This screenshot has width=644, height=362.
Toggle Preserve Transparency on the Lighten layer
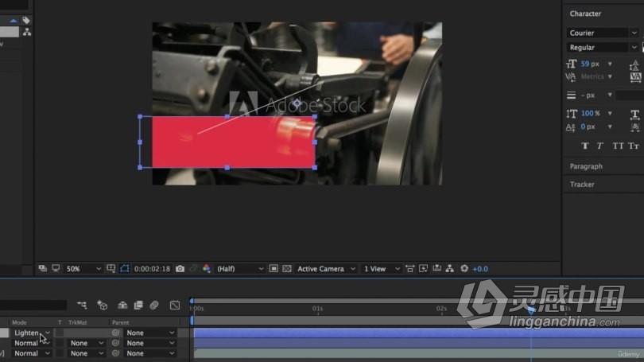[60, 333]
